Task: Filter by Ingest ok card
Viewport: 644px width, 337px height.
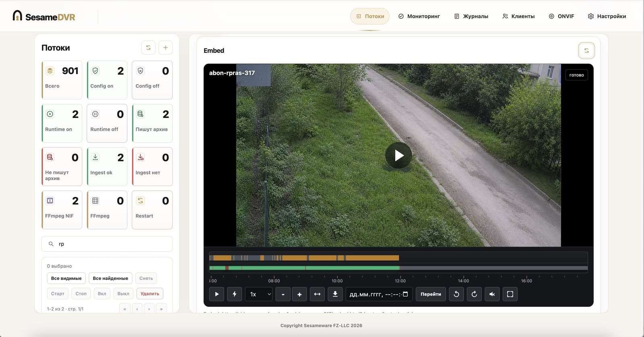Action: [107, 167]
